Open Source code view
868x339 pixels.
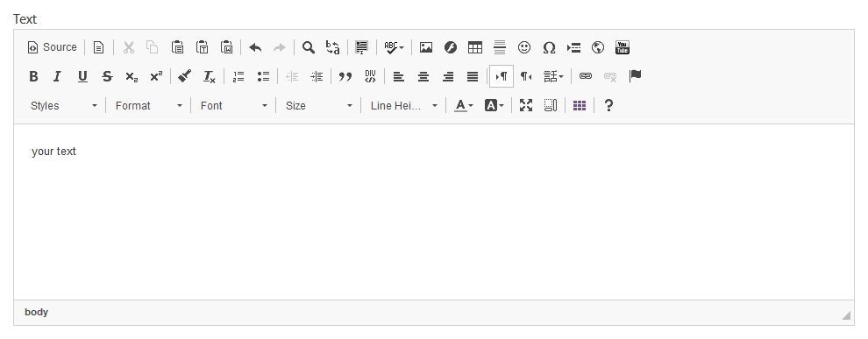pyautogui.click(x=52, y=47)
